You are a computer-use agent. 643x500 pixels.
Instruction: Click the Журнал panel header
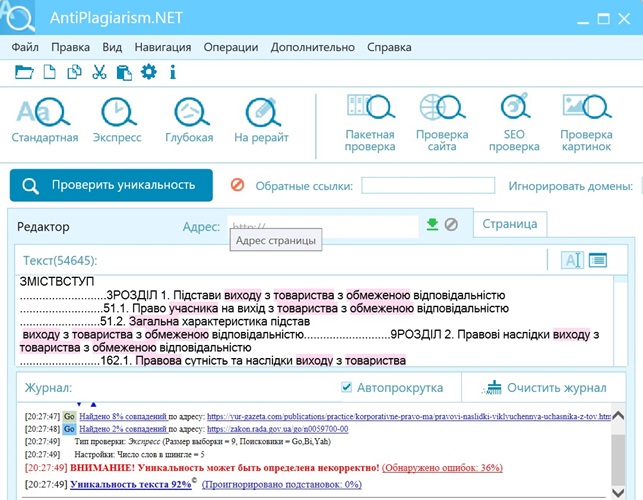[48, 388]
